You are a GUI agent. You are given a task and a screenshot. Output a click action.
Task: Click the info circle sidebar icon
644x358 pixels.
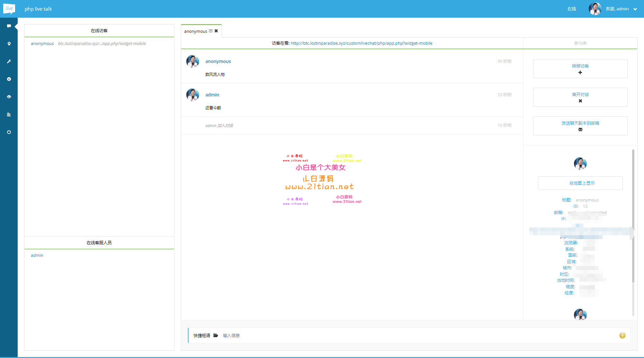[9, 79]
